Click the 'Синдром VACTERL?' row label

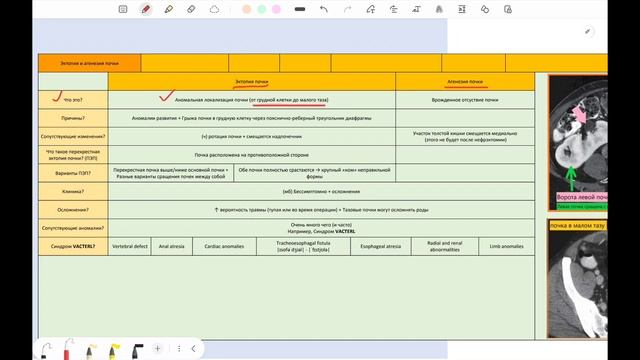coord(73,247)
